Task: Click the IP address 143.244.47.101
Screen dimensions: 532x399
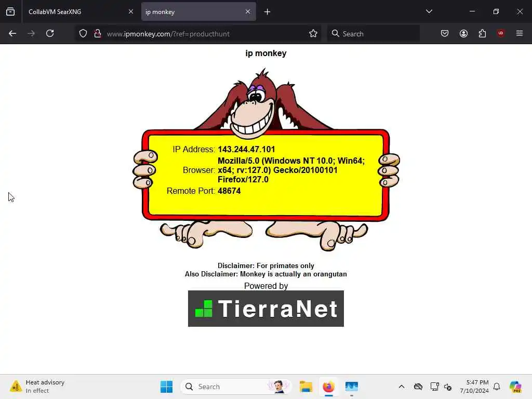Action: pos(246,149)
